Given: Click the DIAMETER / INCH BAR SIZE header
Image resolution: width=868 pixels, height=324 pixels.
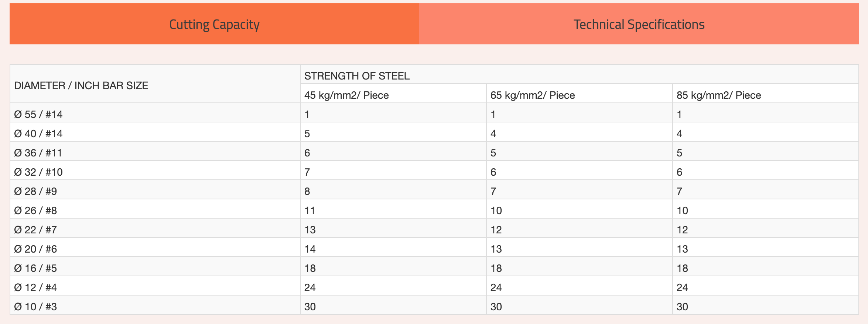Looking at the screenshot, I should tap(81, 85).
